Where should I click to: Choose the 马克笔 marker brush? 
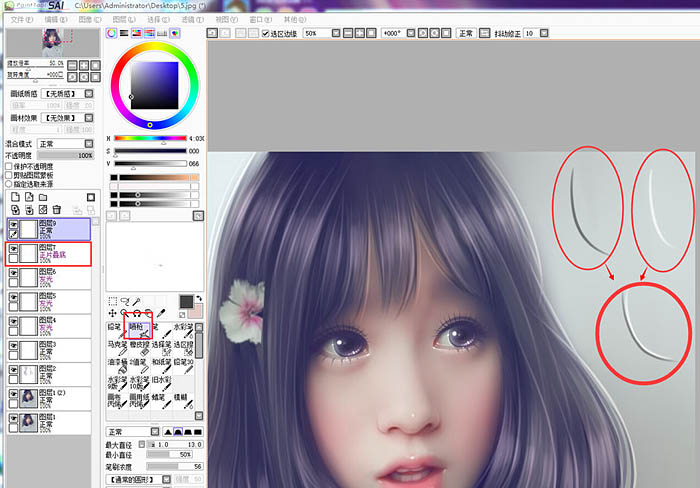(117, 348)
